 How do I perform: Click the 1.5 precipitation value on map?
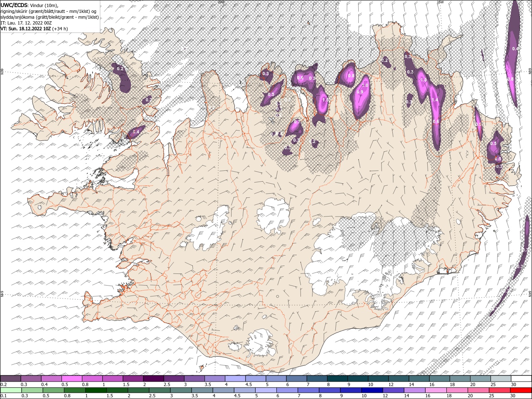tap(325, 100)
